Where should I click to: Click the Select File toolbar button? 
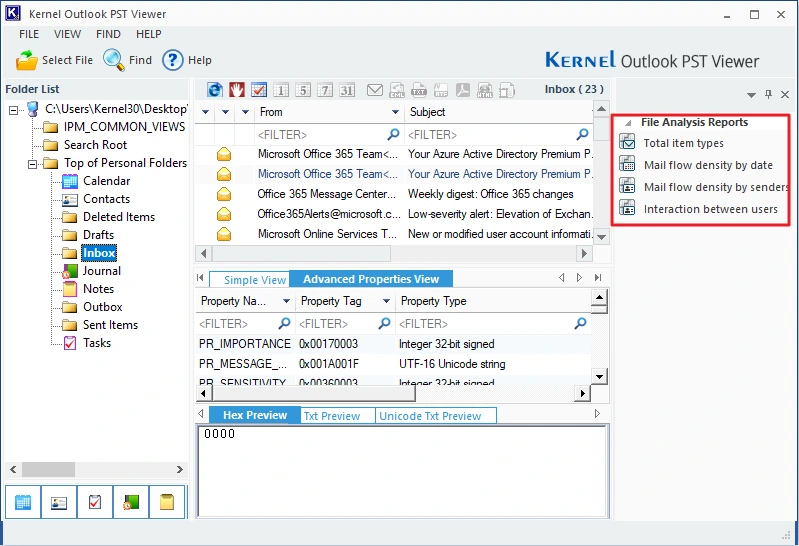click(54, 60)
